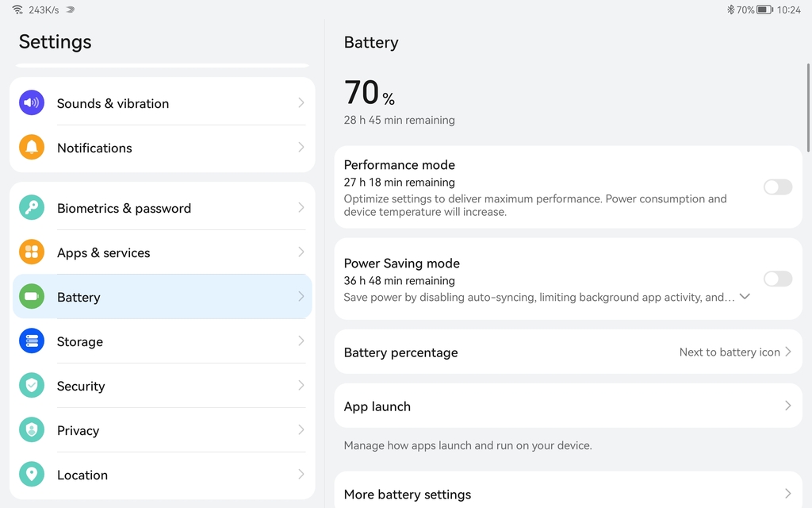Click the blue Storage icon
Image resolution: width=812 pixels, height=508 pixels.
pyautogui.click(x=32, y=341)
